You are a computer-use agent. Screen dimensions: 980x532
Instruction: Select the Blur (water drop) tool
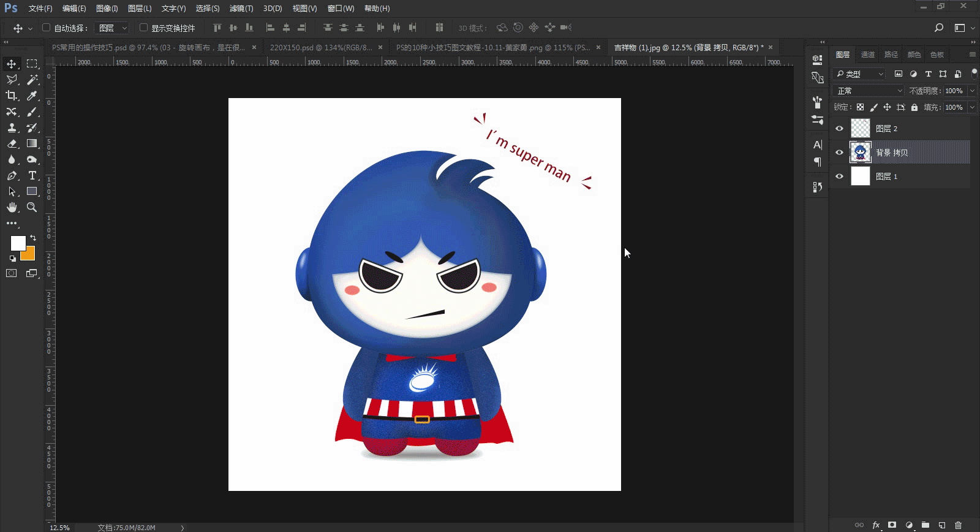point(12,159)
